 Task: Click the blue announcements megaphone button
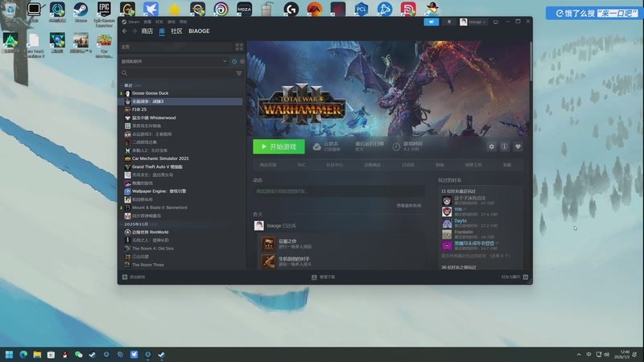[431, 22]
